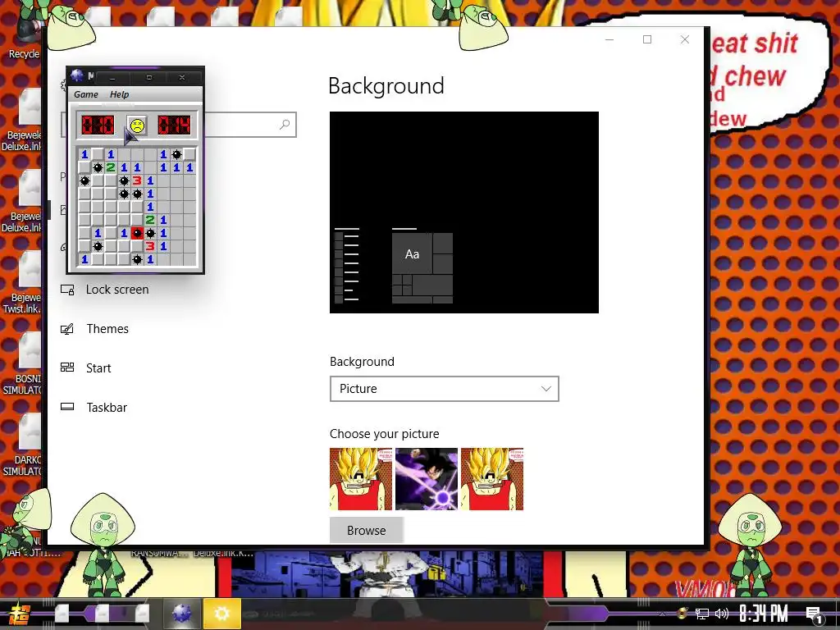Viewport: 840px width, 630px height.
Task: Open the Themes settings page
Action: 94,329
